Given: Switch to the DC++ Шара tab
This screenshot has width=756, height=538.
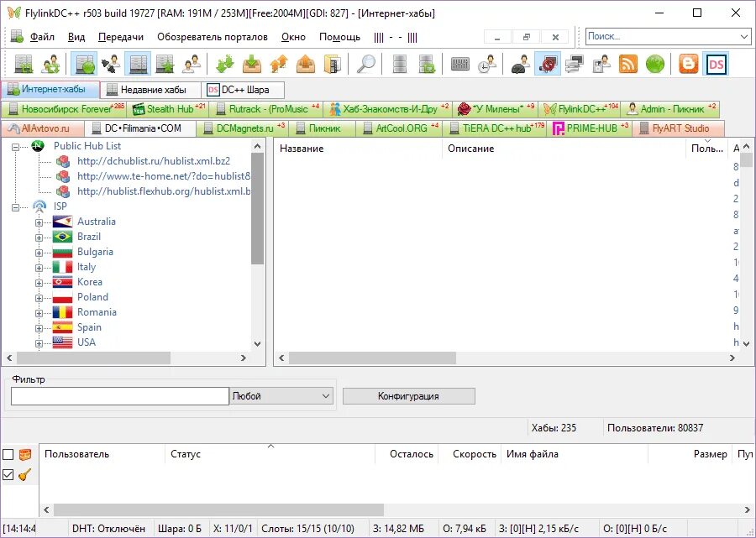Looking at the screenshot, I should click(x=243, y=90).
